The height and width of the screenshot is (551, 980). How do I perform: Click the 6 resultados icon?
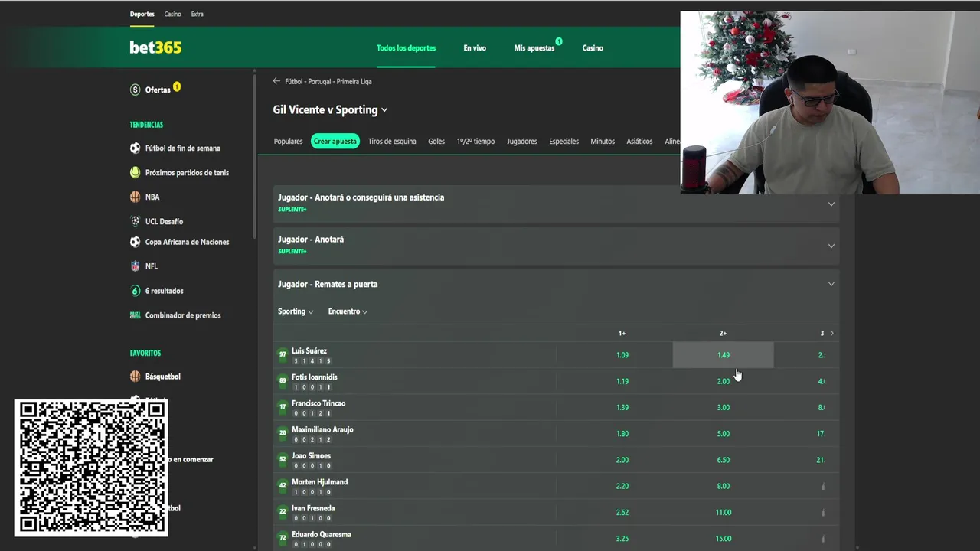coord(136,291)
